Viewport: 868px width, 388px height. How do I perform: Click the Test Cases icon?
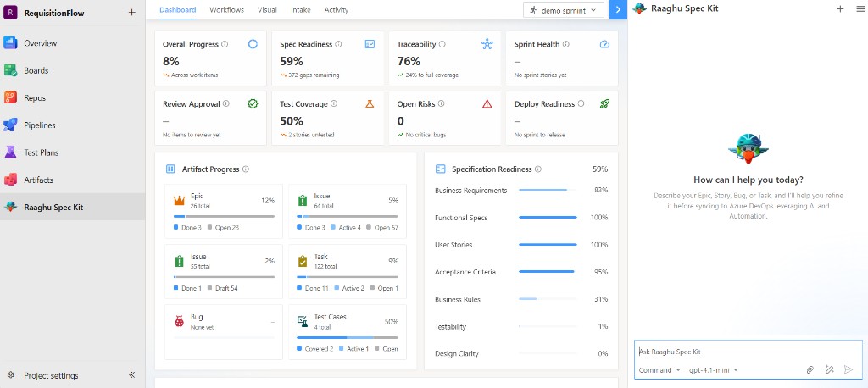303,321
